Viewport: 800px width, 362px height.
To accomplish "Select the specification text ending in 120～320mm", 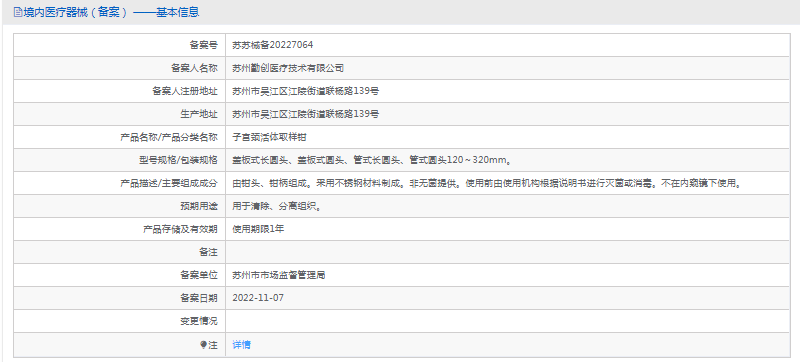I will (372, 160).
